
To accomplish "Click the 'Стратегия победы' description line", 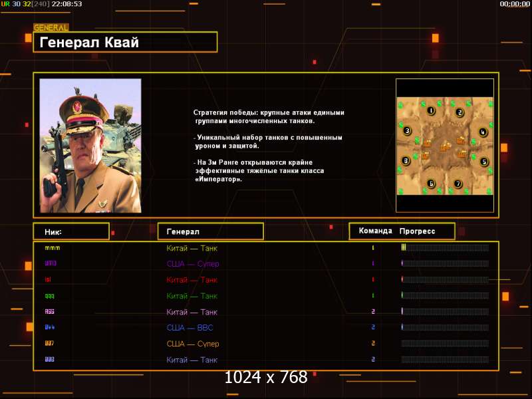I will pyautogui.click(x=269, y=117).
